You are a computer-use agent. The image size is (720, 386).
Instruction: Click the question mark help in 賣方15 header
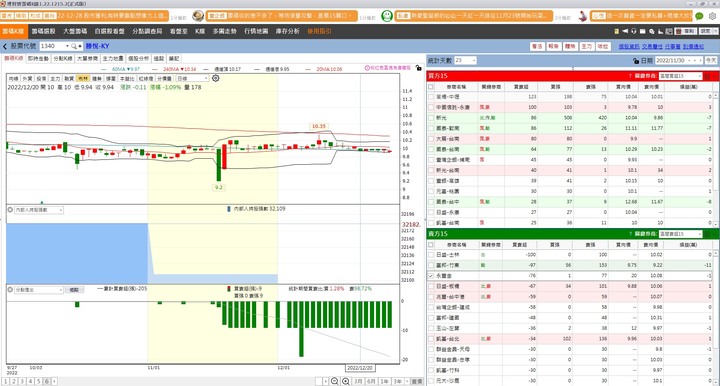[x=630, y=234]
